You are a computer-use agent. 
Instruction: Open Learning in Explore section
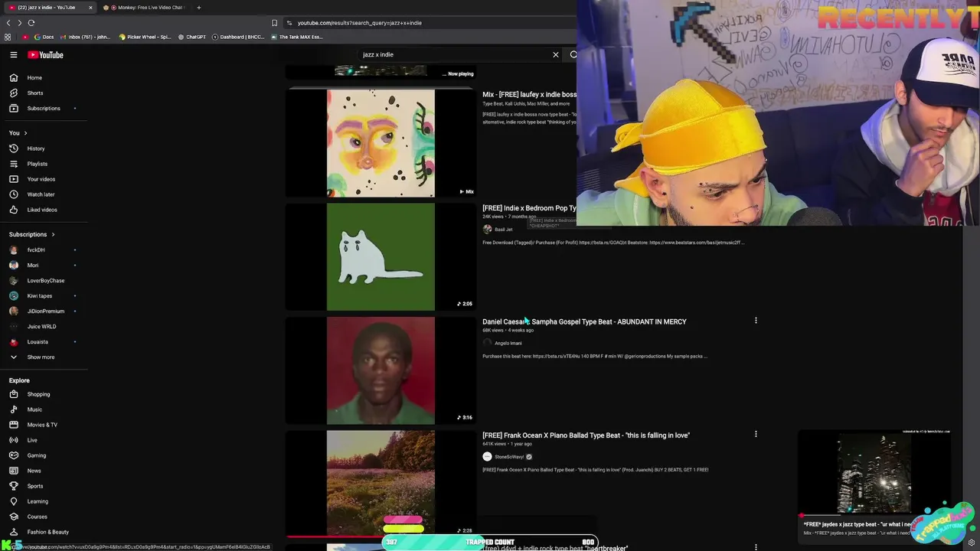(x=38, y=501)
